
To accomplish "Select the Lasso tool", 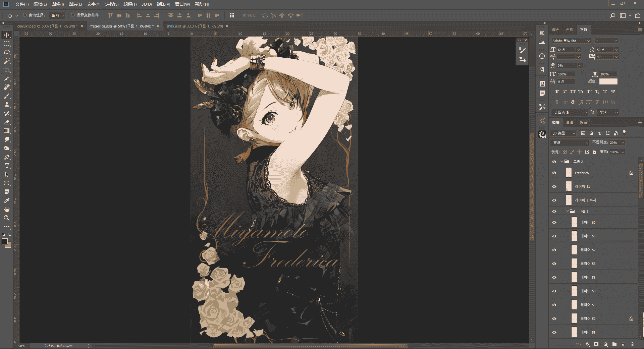I will click(x=7, y=52).
